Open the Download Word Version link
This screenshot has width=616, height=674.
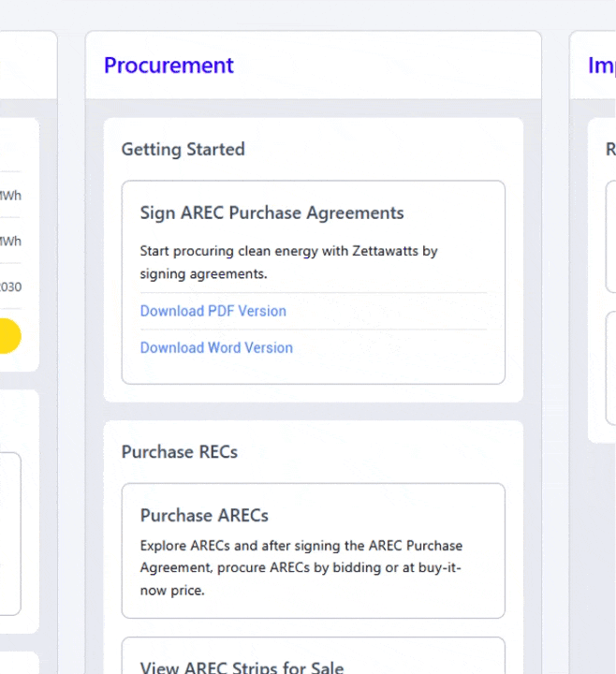pyautogui.click(x=216, y=347)
